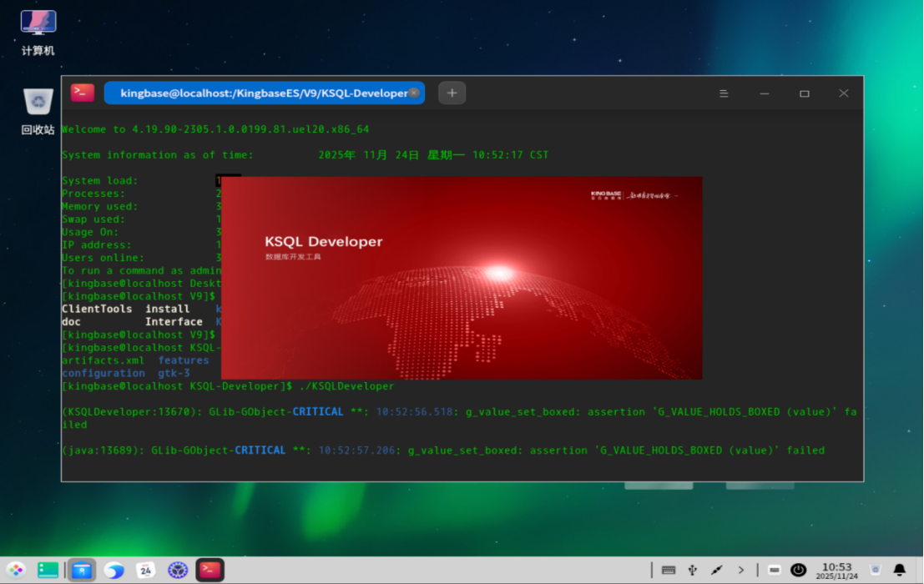The height and width of the screenshot is (584, 924).
Task: Open the system settings gear in the taskbar
Action: coord(177,570)
